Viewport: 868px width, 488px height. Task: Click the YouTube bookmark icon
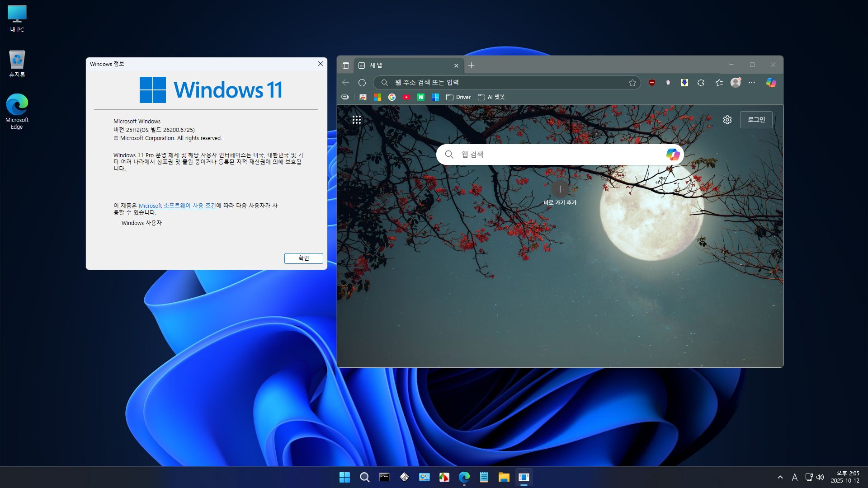click(x=406, y=97)
